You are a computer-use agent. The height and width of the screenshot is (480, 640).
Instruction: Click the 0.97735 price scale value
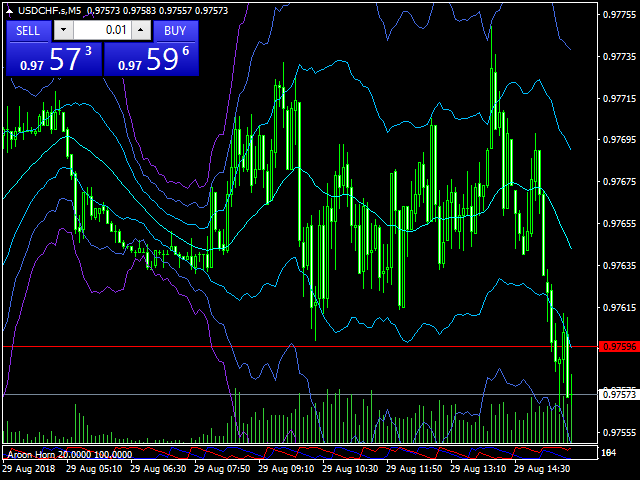(620, 56)
